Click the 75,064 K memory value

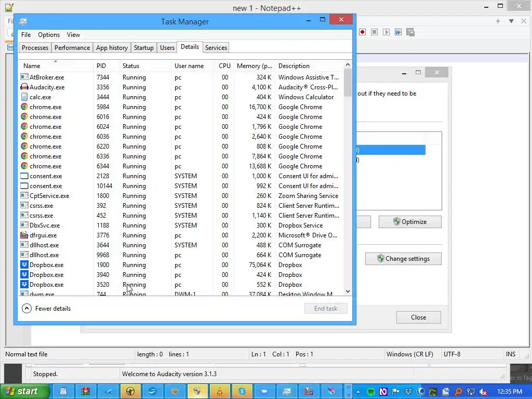(x=260, y=264)
